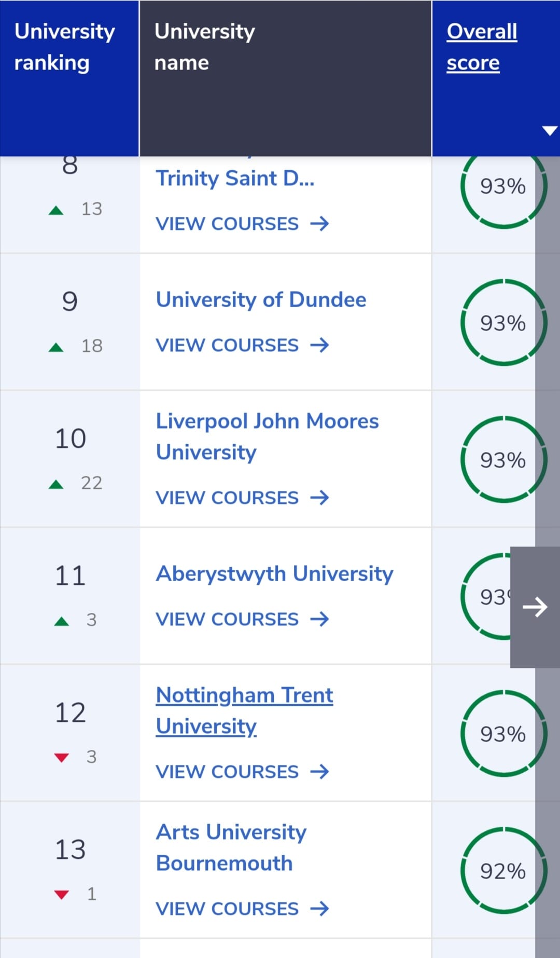Open Trinity Saint D... university link

pos(235,178)
